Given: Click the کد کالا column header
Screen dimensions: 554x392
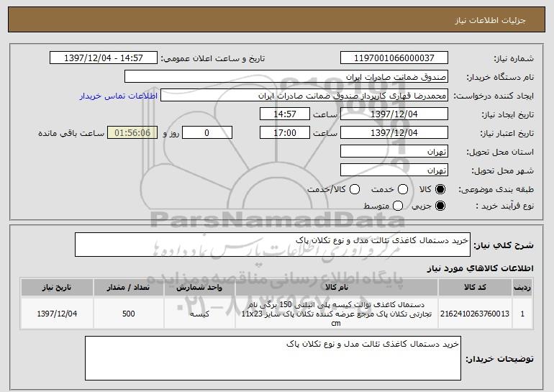Looking at the screenshot, I should tap(475, 288).
